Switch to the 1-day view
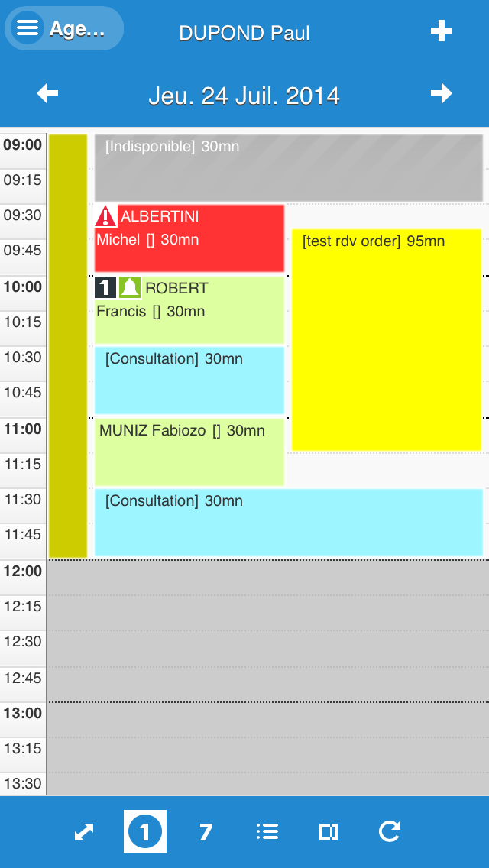Viewport: 489px width, 868px height. 145,832
